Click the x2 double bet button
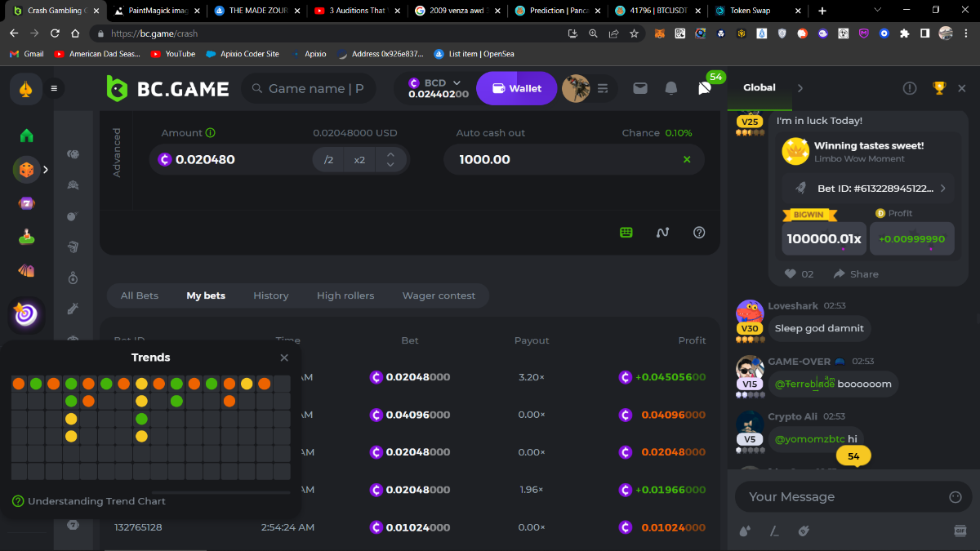This screenshot has width=980, height=551. tap(359, 160)
